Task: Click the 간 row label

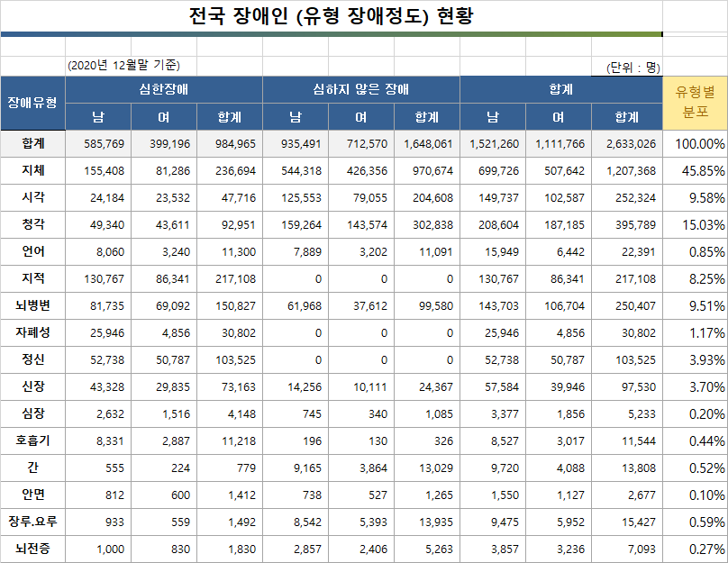Action: pyautogui.click(x=32, y=468)
